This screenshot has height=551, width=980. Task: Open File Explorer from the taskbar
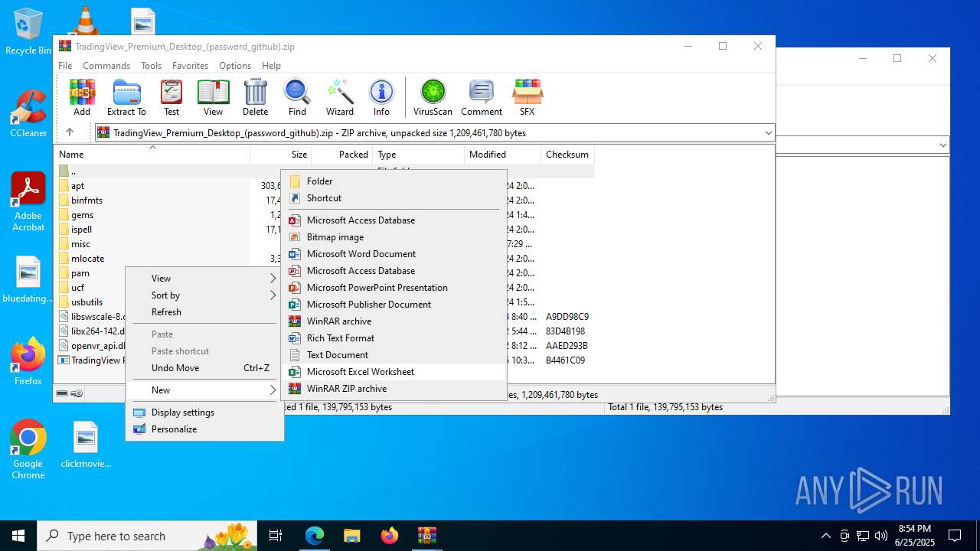click(x=352, y=536)
